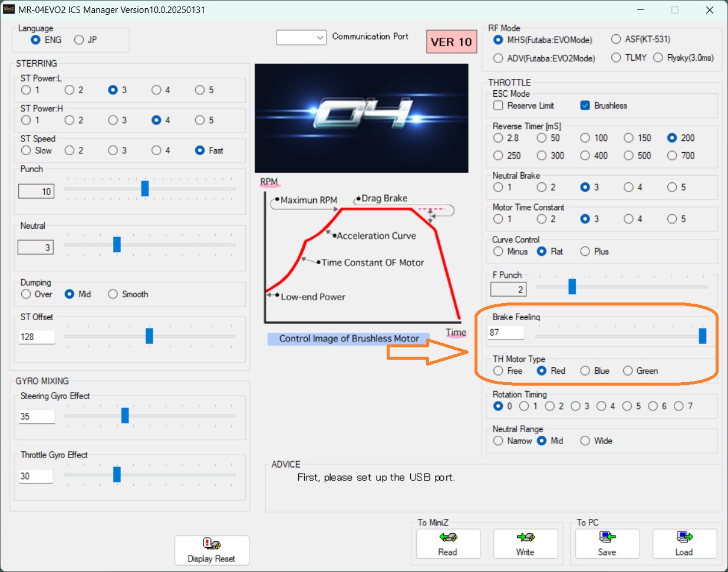Click the Brake Feeling slider handle
Viewport: 728px width, 572px height.
702,336
